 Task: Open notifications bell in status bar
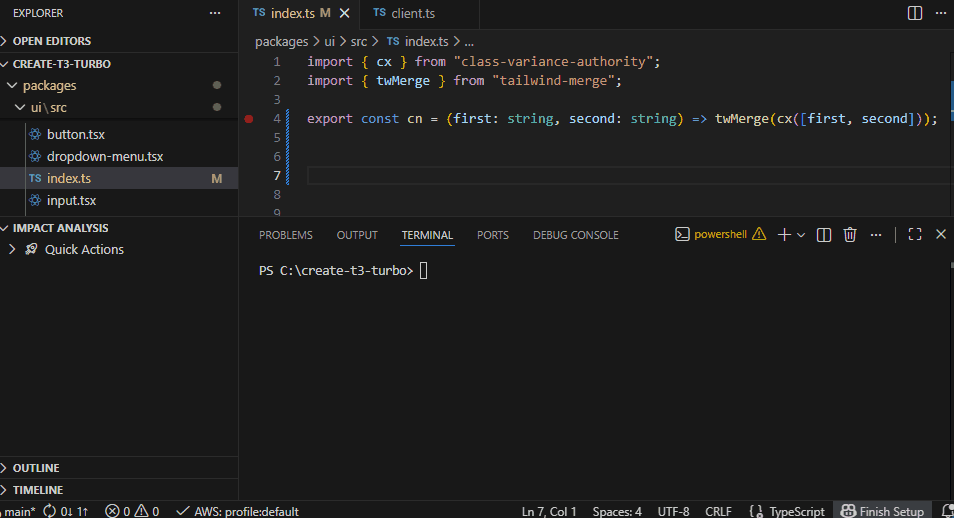pos(947,511)
